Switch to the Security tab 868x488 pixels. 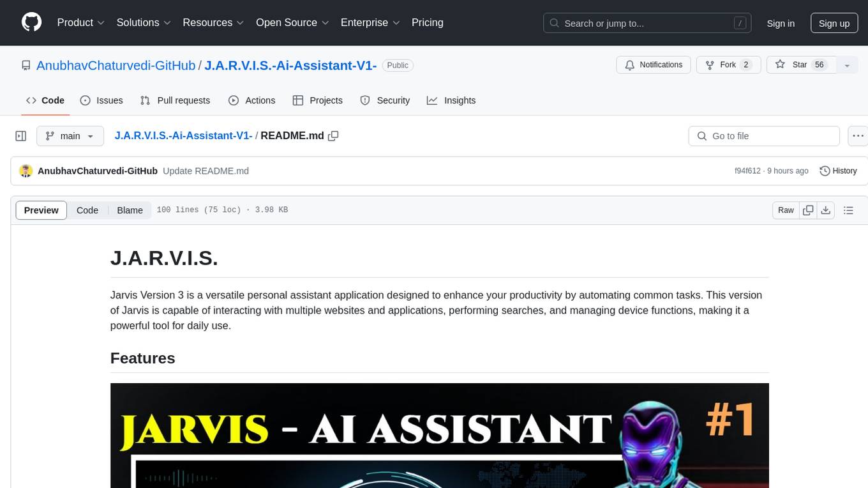pos(385,100)
